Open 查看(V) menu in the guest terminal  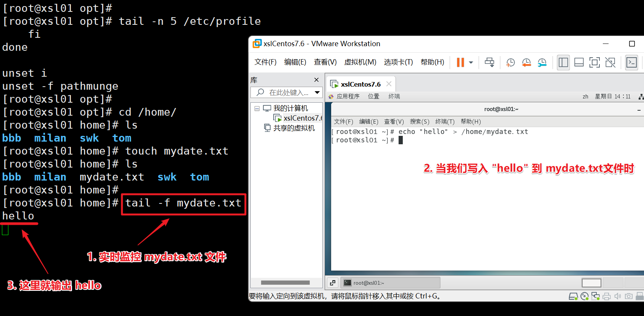(394, 122)
